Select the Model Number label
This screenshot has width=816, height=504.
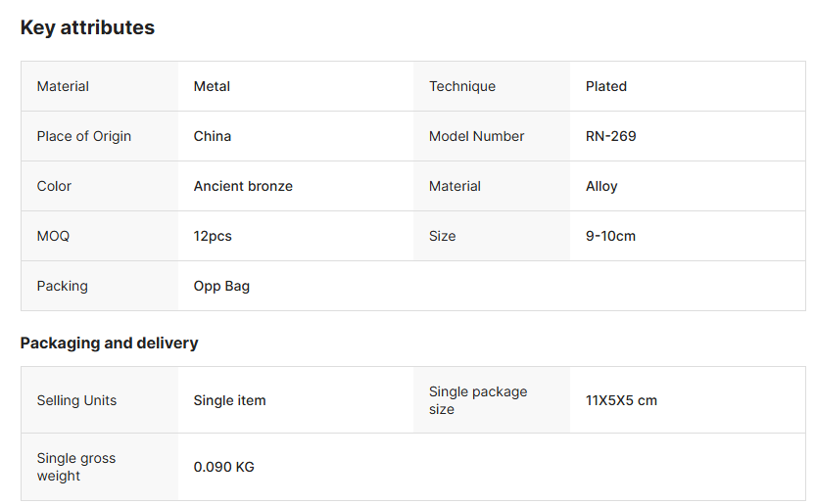477,136
